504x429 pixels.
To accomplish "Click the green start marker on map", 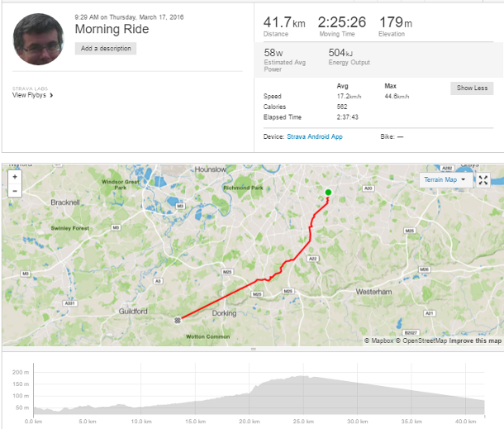I will [x=328, y=193].
